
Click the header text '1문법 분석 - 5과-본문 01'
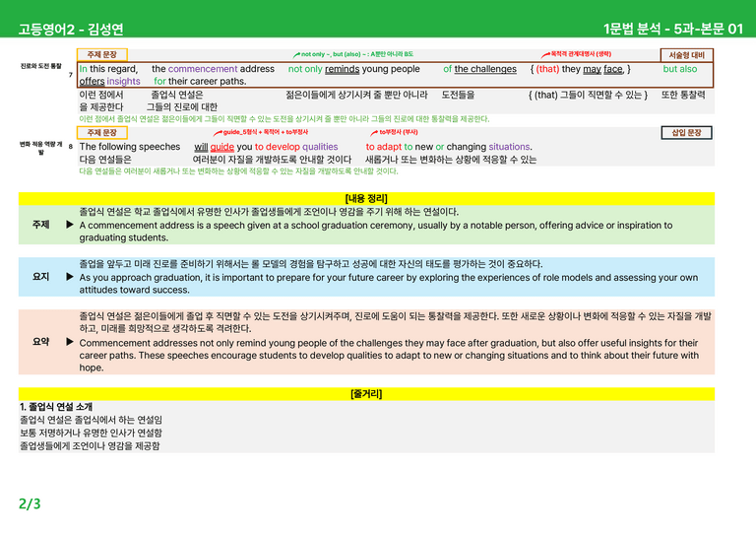673,29
